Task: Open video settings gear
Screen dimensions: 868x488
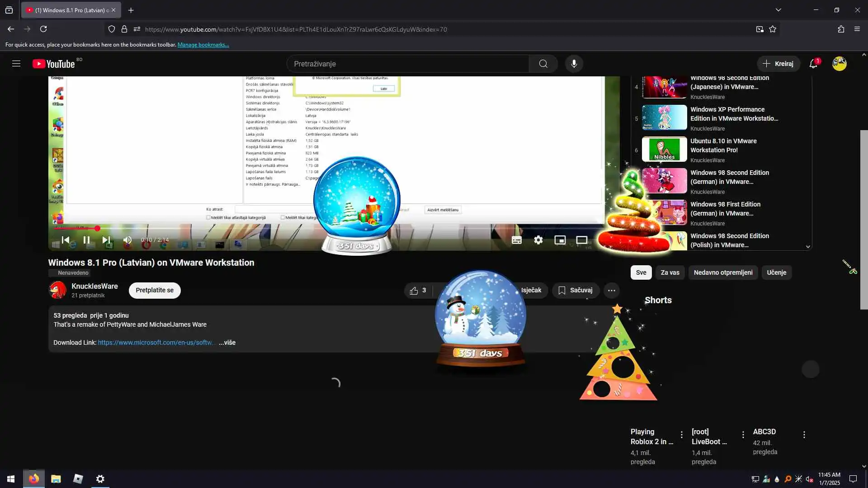Action: tap(538, 240)
